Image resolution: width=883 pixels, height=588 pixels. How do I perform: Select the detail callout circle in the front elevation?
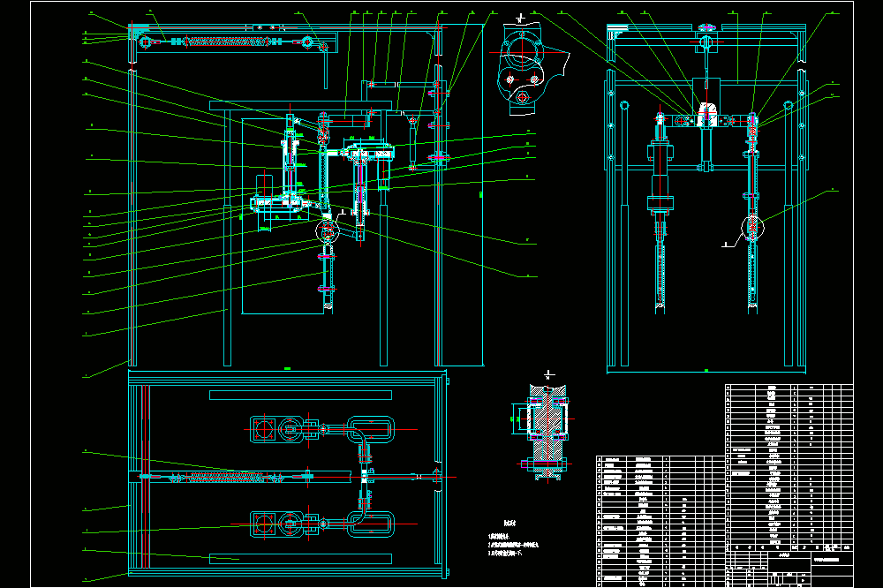coord(328,230)
